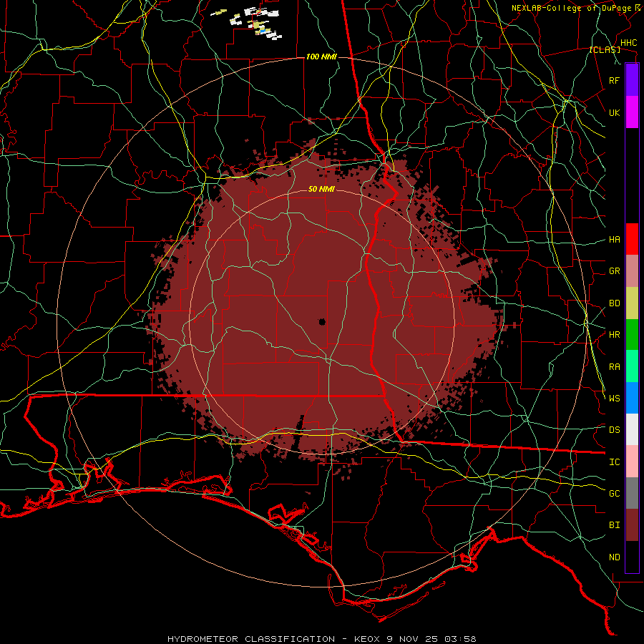Click the UK magenta legend swatch

632,112
